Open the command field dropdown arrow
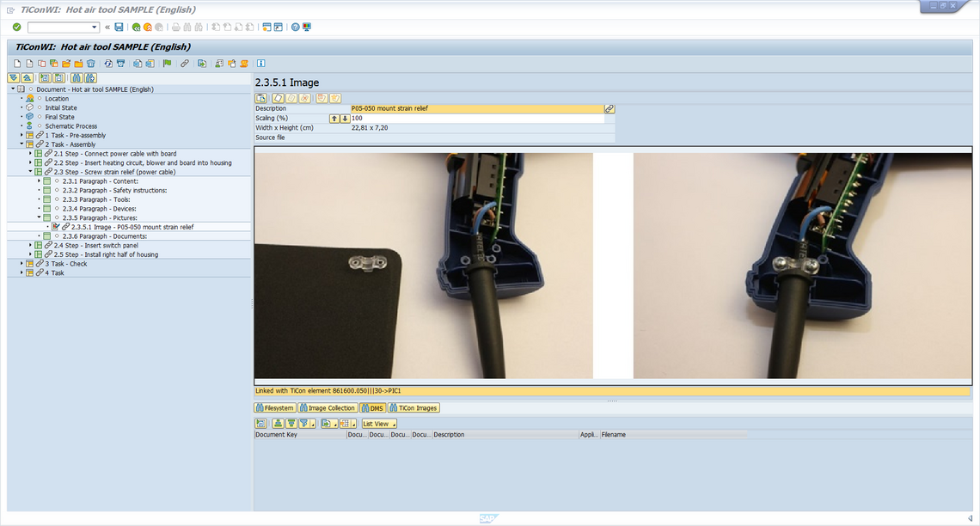 coord(95,28)
